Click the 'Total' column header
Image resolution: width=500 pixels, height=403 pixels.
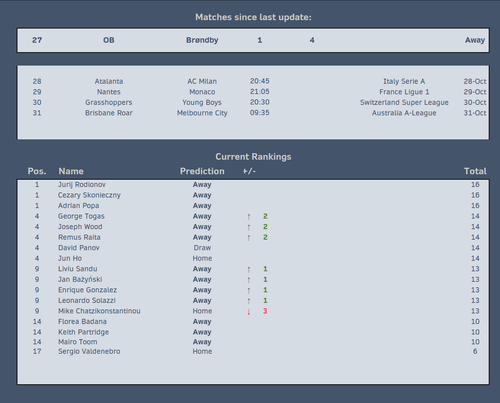[475, 171]
